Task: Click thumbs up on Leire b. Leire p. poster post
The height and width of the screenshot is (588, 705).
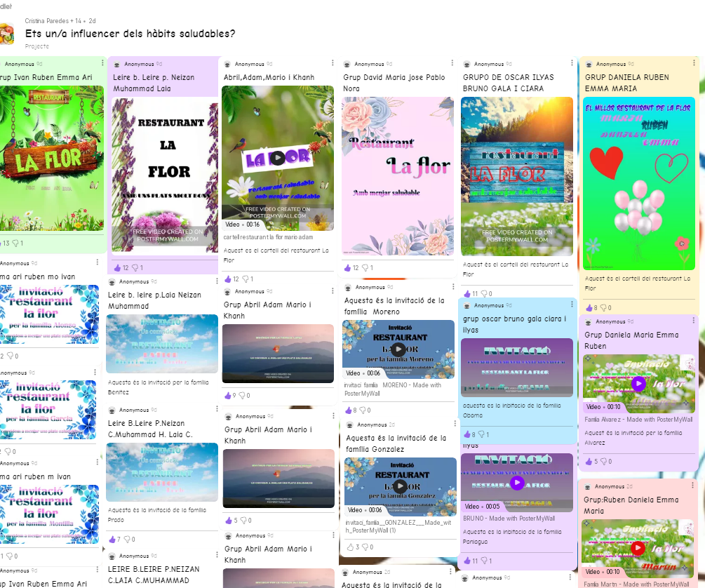Action: (117, 268)
